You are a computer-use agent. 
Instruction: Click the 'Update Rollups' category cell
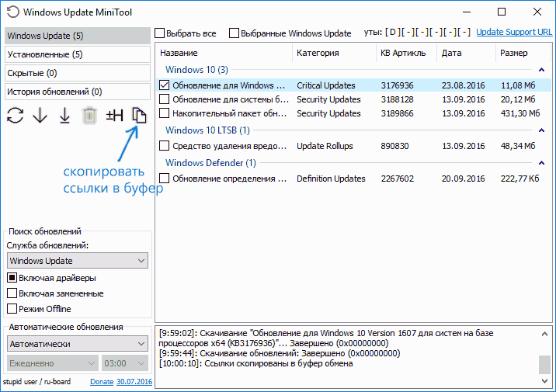(325, 146)
